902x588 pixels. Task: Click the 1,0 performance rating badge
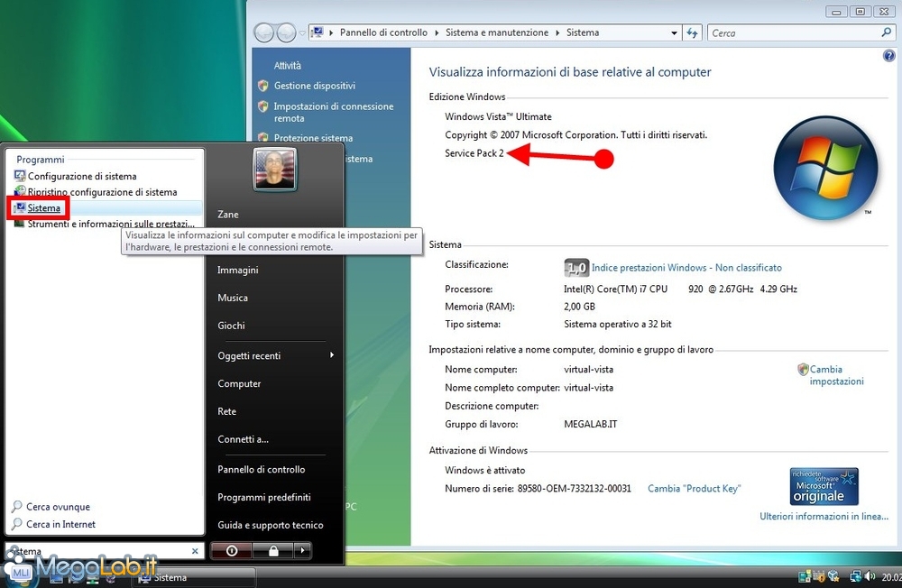tap(576, 268)
